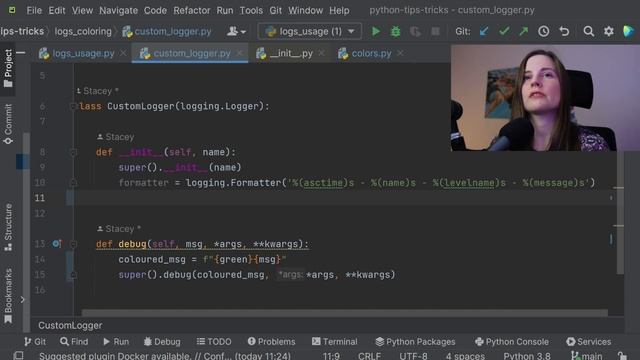
Task: Open the JetBrains toolbox icon at toolbar end
Action: [629, 31]
